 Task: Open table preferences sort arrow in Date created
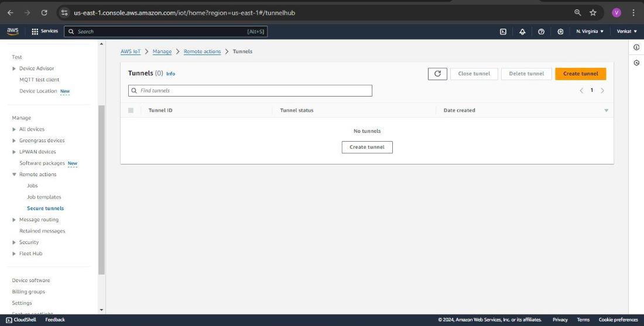pyautogui.click(x=606, y=111)
